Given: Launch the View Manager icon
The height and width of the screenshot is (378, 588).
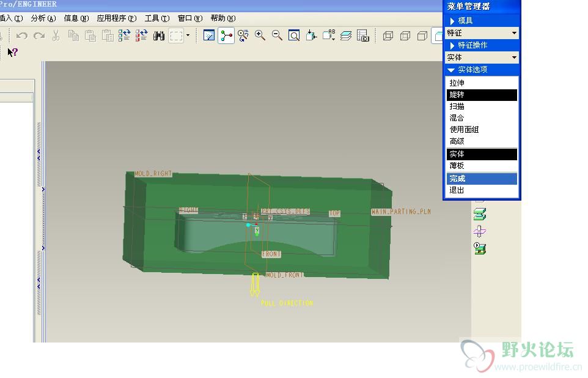Looking at the screenshot, I should pyautogui.click(x=363, y=35).
